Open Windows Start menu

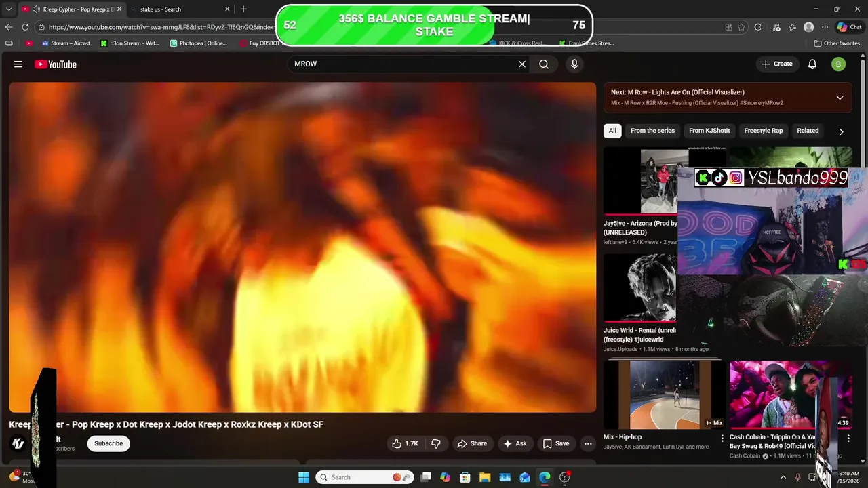click(304, 477)
